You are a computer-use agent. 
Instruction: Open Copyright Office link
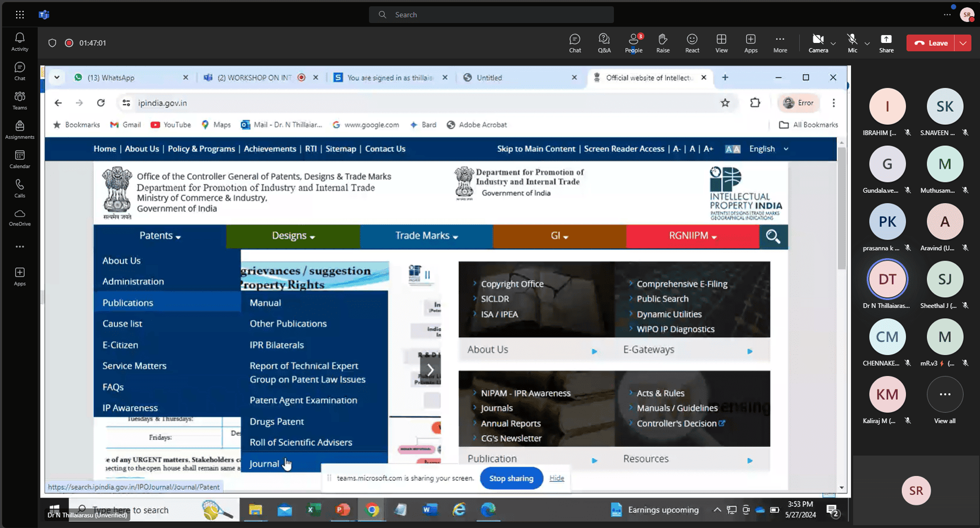tap(512, 284)
